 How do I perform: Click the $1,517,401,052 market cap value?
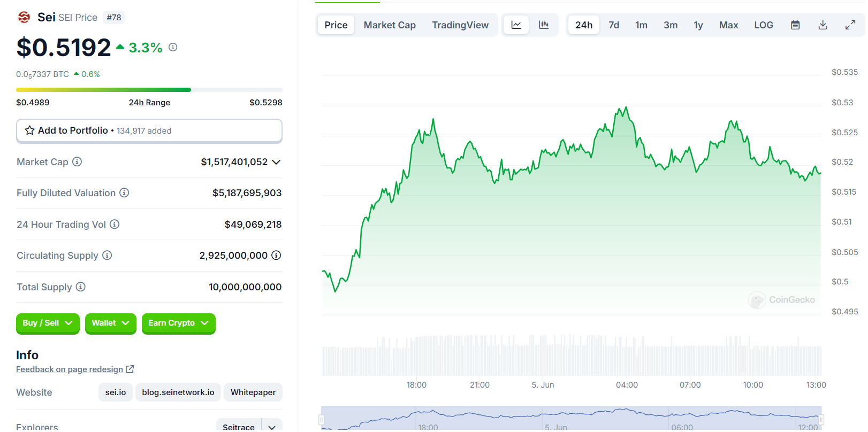[234, 162]
